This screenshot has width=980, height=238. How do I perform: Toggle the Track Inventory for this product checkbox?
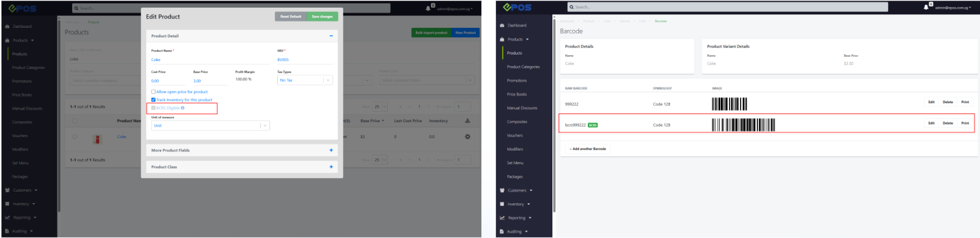(x=153, y=100)
